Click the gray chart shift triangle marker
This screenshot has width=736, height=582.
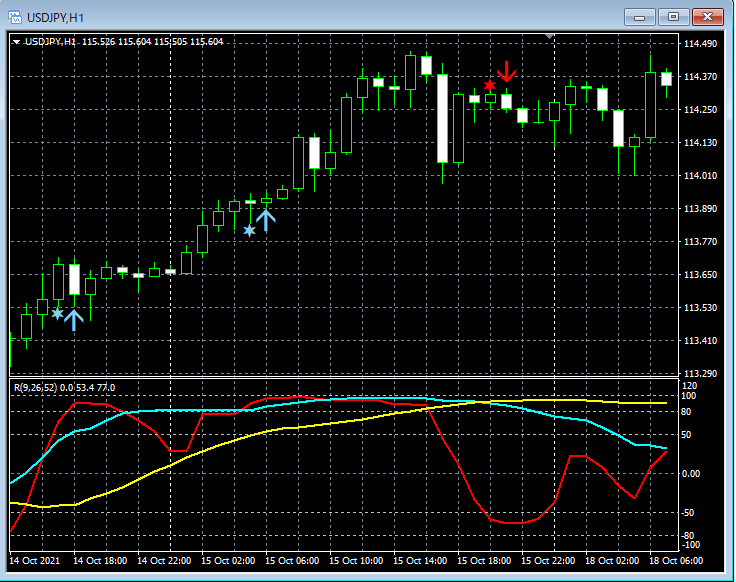tap(549, 37)
